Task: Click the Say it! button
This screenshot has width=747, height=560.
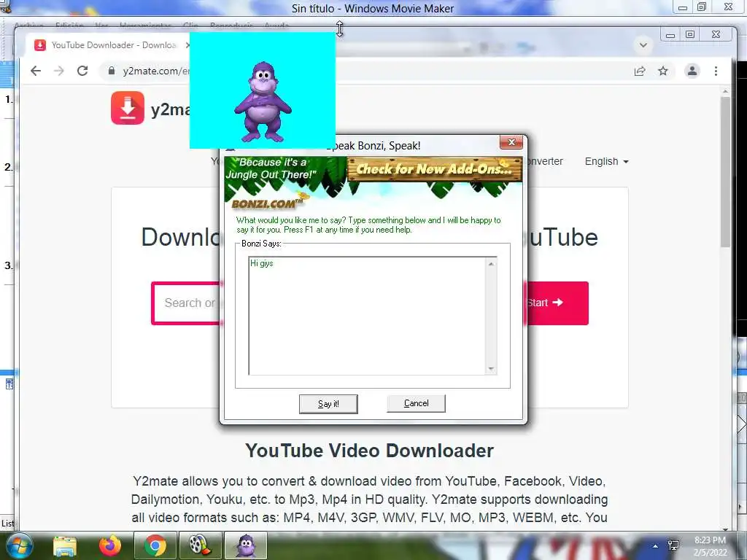Action: pos(328,404)
